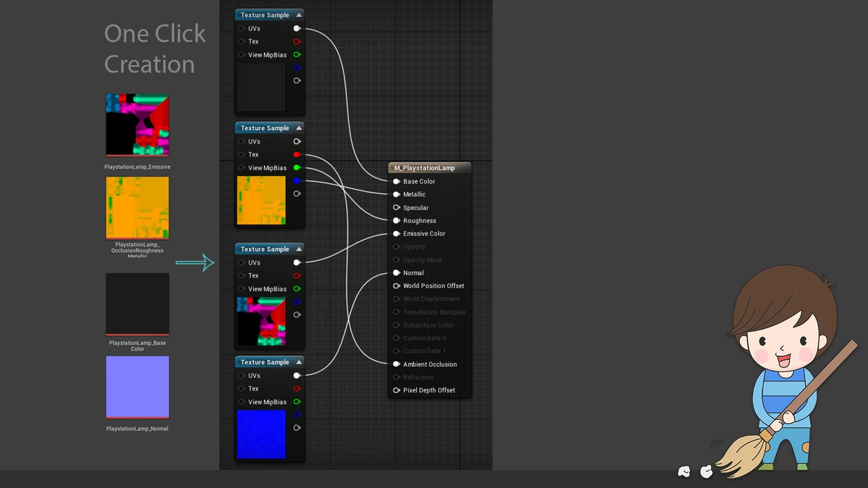This screenshot has height=488, width=868.
Task: Select the PlaystationLamp_Normal purple texture thumbnail
Action: 137,388
